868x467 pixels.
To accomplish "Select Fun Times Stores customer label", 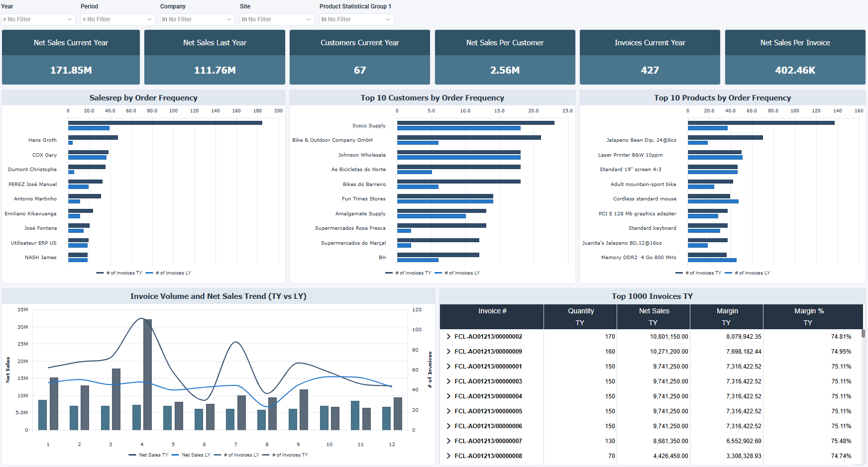I will (x=363, y=199).
